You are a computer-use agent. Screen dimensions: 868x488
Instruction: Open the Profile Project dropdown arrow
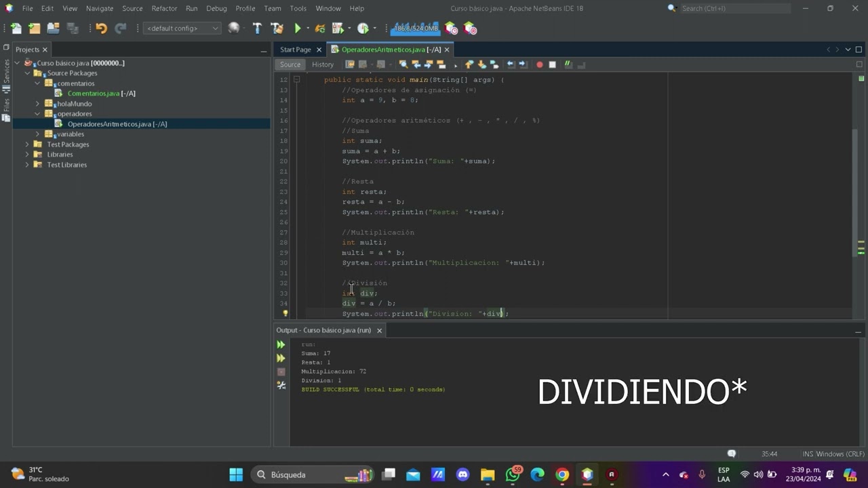coord(374,28)
